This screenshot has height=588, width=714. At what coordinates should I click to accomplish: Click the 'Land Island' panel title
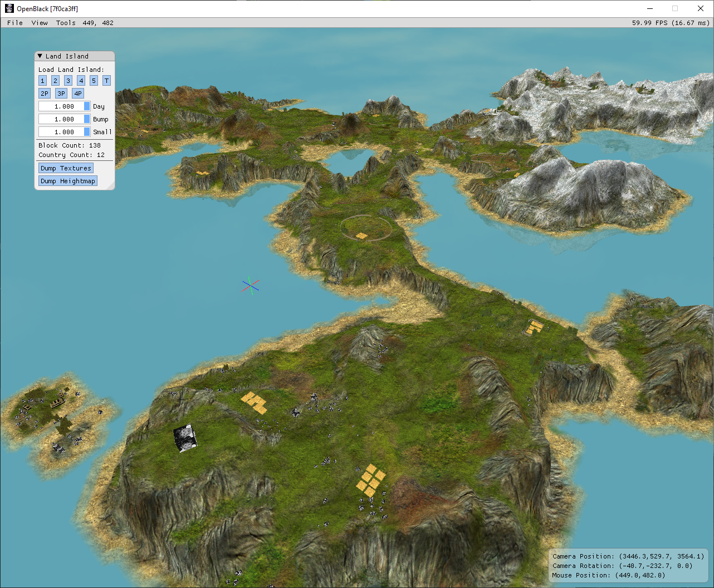[67, 56]
